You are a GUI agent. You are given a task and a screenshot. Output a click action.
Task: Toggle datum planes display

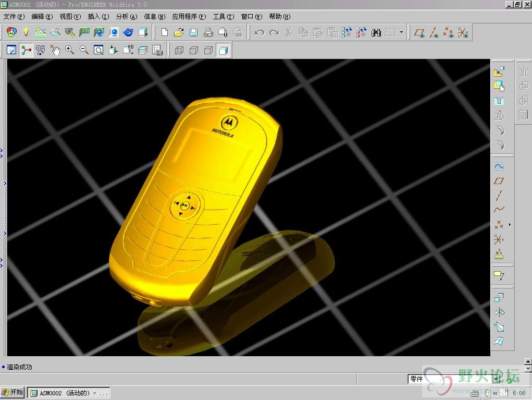click(x=419, y=33)
